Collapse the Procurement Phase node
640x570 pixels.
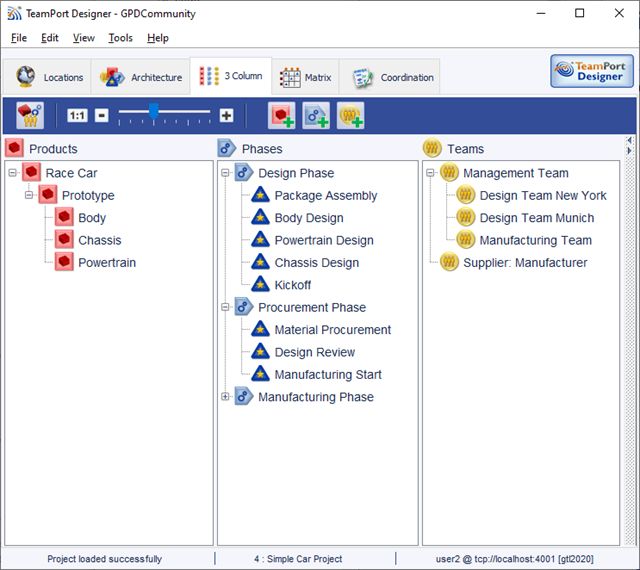click(225, 307)
